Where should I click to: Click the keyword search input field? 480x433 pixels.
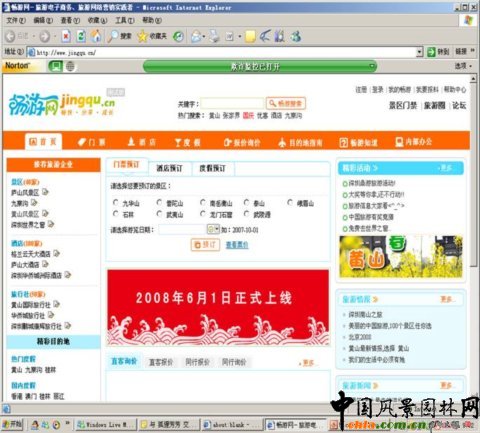pyautogui.click(x=232, y=104)
